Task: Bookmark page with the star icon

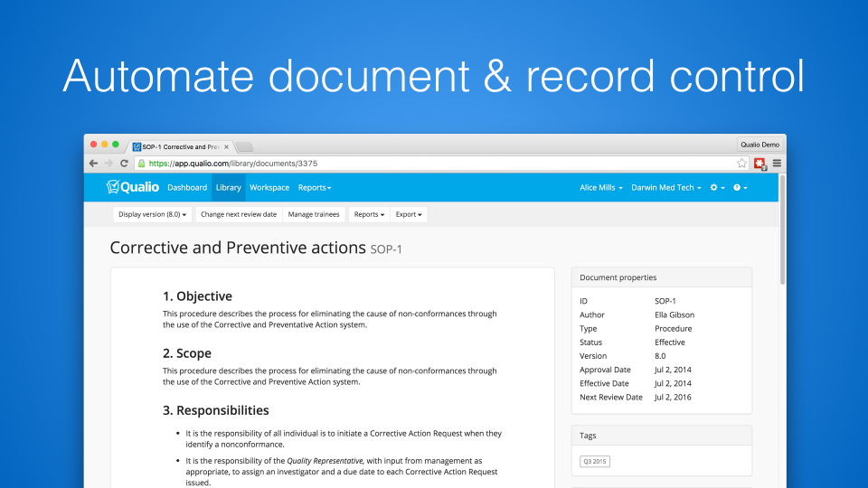Action: click(741, 163)
